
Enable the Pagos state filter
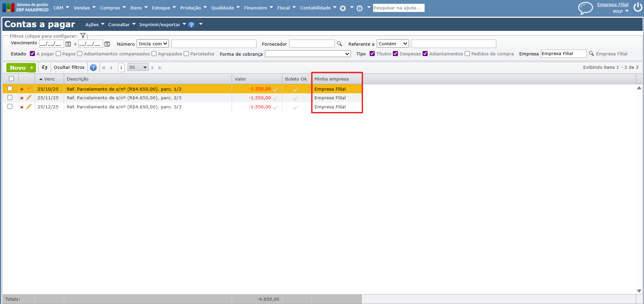pyautogui.click(x=58, y=54)
